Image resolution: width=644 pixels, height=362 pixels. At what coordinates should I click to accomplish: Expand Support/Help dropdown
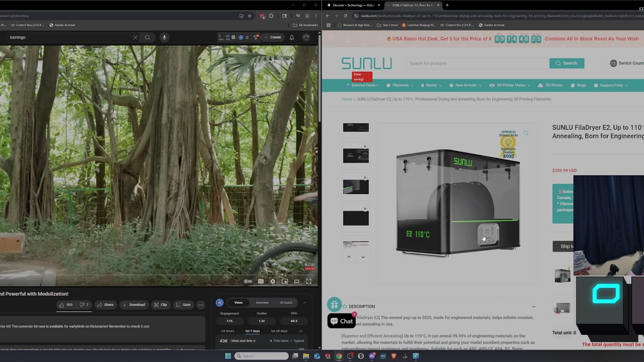611,85
